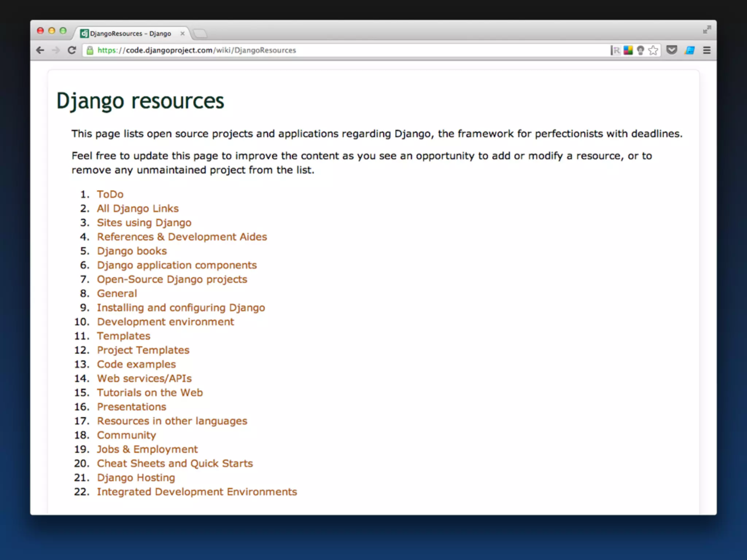747x560 pixels.
Task: Open a new tab
Action: (x=200, y=34)
